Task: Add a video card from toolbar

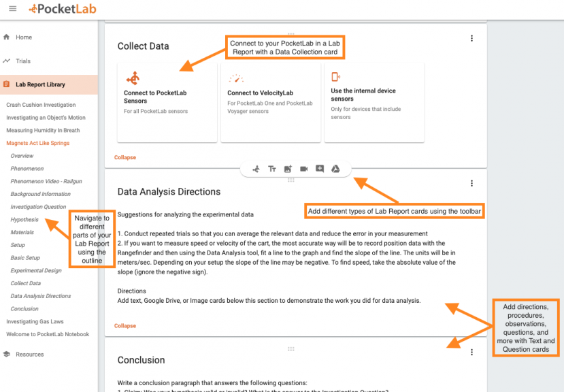Action: tap(304, 169)
